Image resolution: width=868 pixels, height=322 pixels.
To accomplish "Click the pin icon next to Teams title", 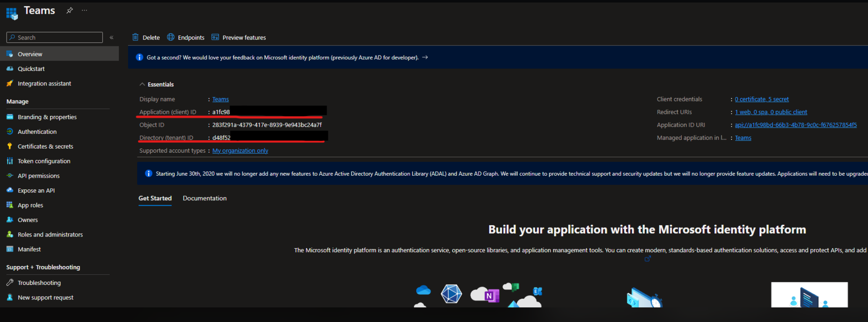I will 70,10.
